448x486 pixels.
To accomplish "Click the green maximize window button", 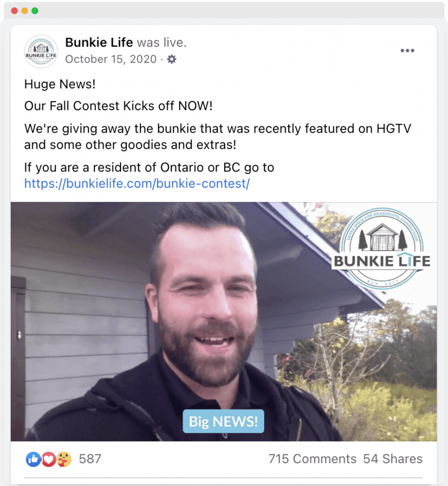I will (x=35, y=11).
